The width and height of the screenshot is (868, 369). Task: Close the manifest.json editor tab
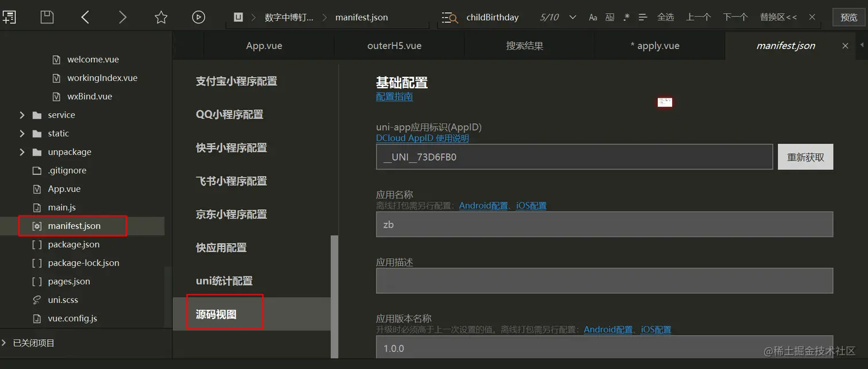point(845,46)
